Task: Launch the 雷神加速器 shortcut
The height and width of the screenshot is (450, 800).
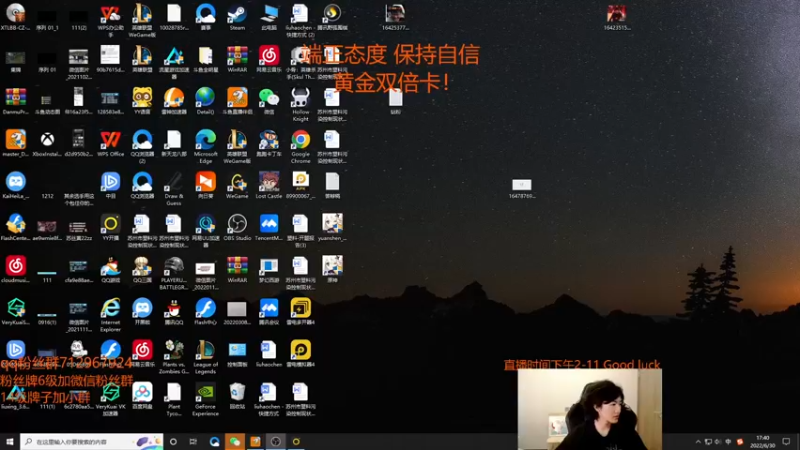Action: click(x=173, y=101)
